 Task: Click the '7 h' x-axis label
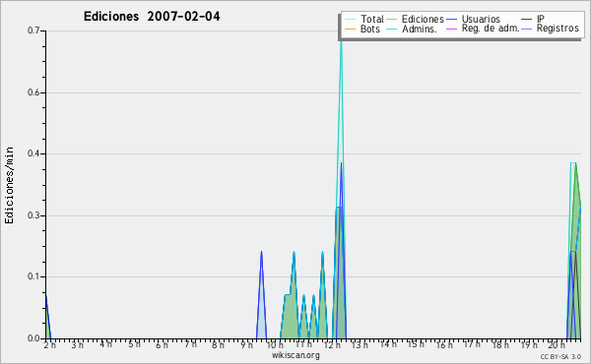pos(190,344)
